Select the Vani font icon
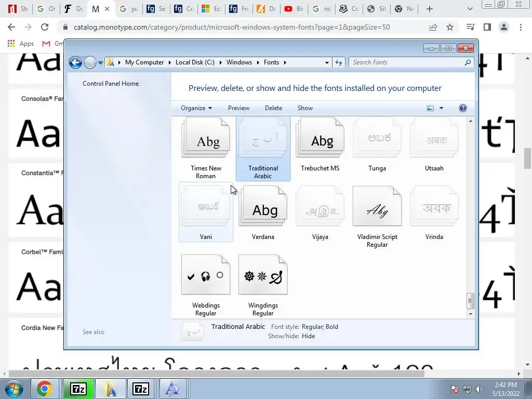The image size is (532, 399). tap(206, 206)
